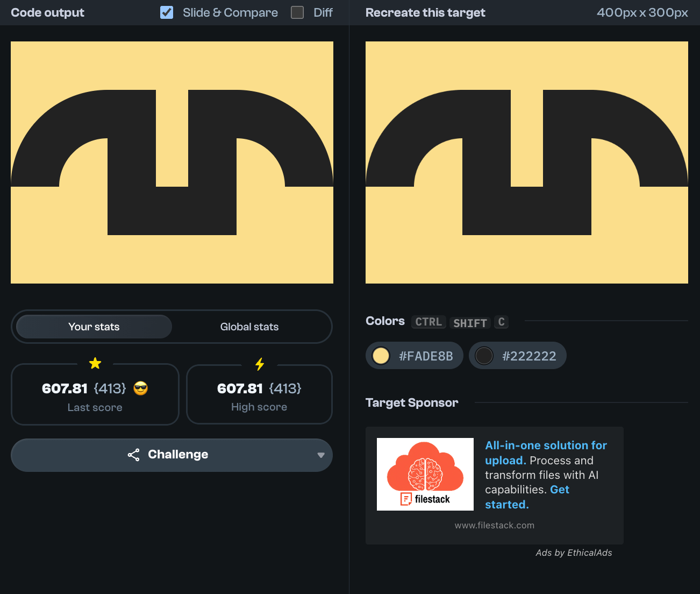Switch to the Global stats tab
This screenshot has width=700, height=594.
(x=249, y=327)
